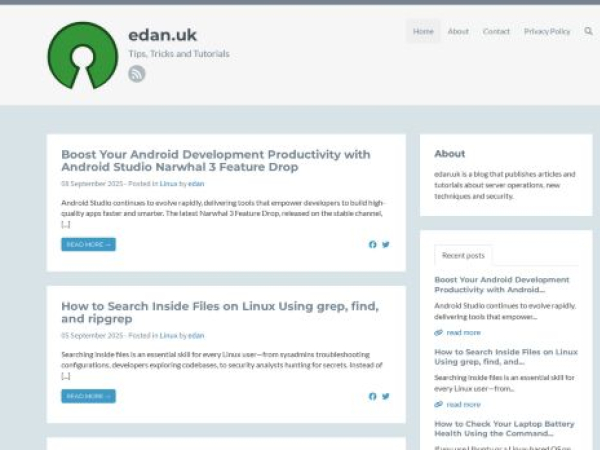600x450 pixels.
Task: Open the sidebar 'How to Check Your Laptop Battery Health' link
Action: click(504, 429)
